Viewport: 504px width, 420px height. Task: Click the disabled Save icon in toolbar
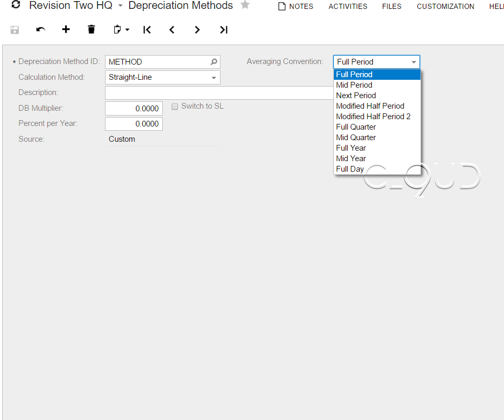[x=15, y=30]
